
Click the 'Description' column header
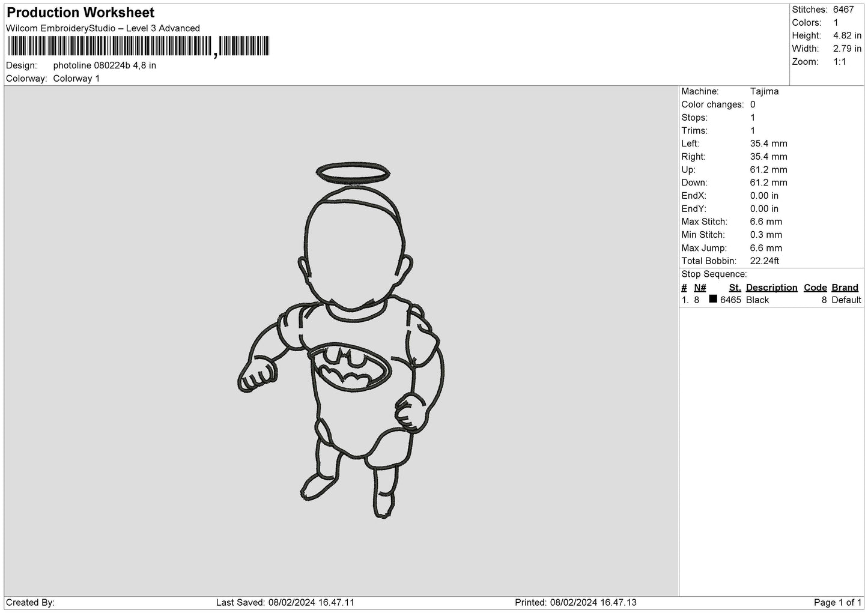click(771, 288)
